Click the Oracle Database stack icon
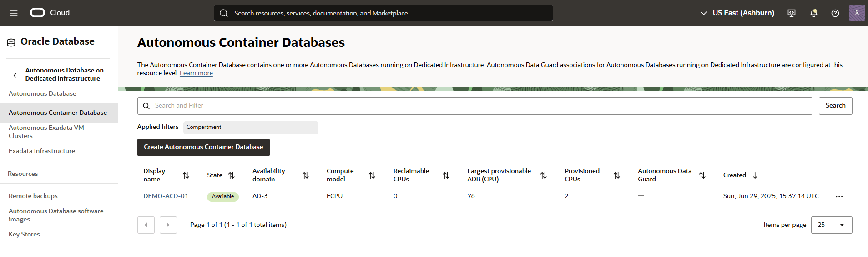This screenshot has height=257, width=868. [11, 42]
